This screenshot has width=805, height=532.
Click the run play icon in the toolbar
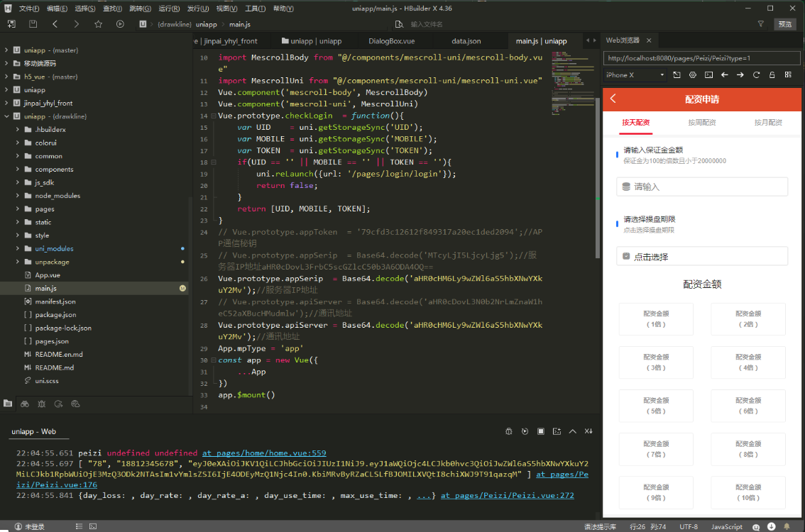(x=120, y=24)
